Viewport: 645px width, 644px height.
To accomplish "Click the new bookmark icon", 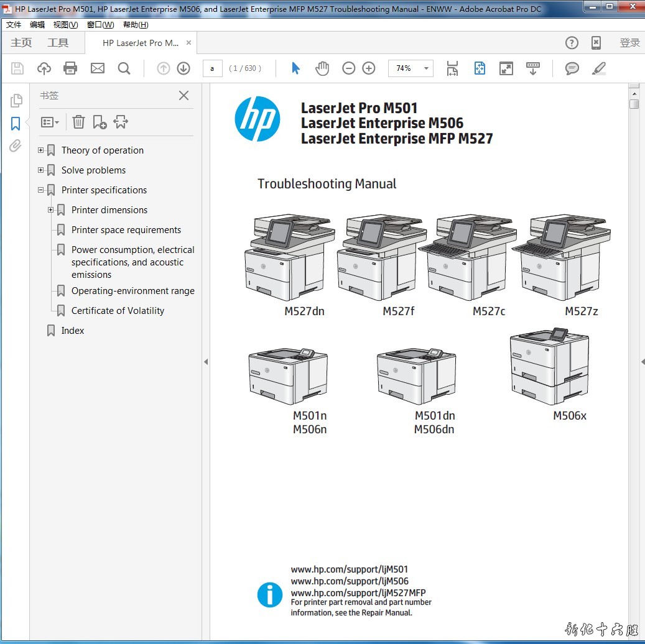I will 100,122.
